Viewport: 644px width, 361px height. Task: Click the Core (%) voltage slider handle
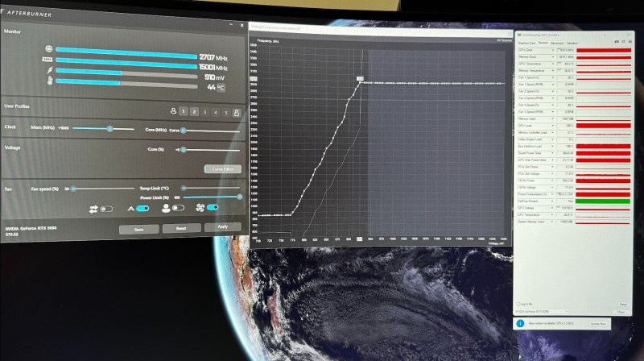point(184,150)
